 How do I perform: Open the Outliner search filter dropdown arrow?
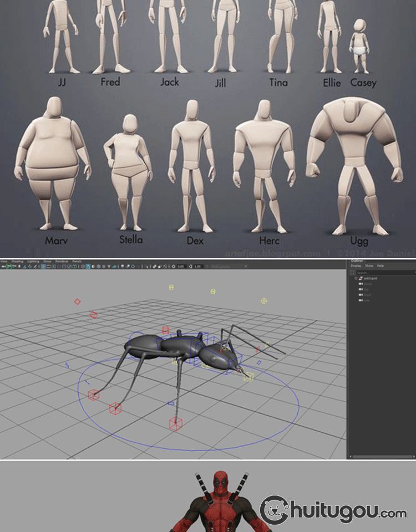click(x=415, y=273)
